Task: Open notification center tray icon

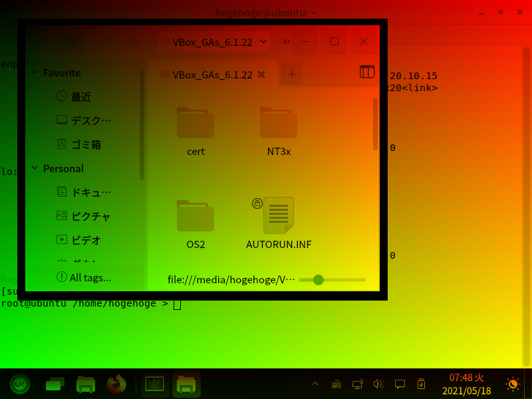Action: [x=400, y=384]
